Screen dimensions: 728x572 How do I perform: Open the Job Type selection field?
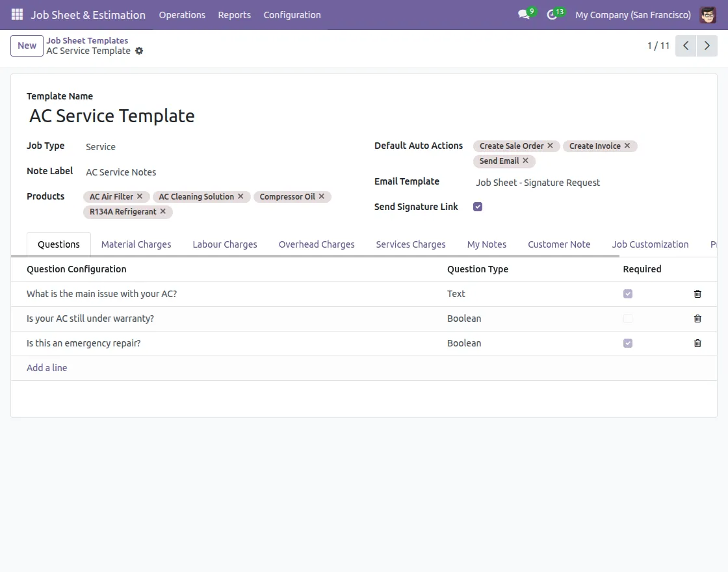(100, 146)
